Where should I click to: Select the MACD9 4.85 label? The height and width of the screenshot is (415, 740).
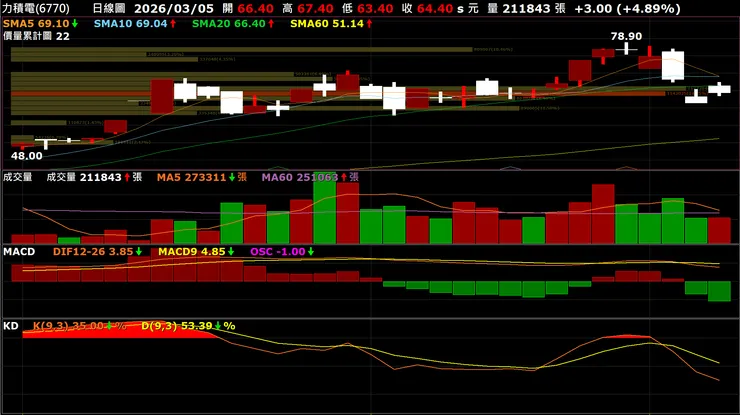192,252
